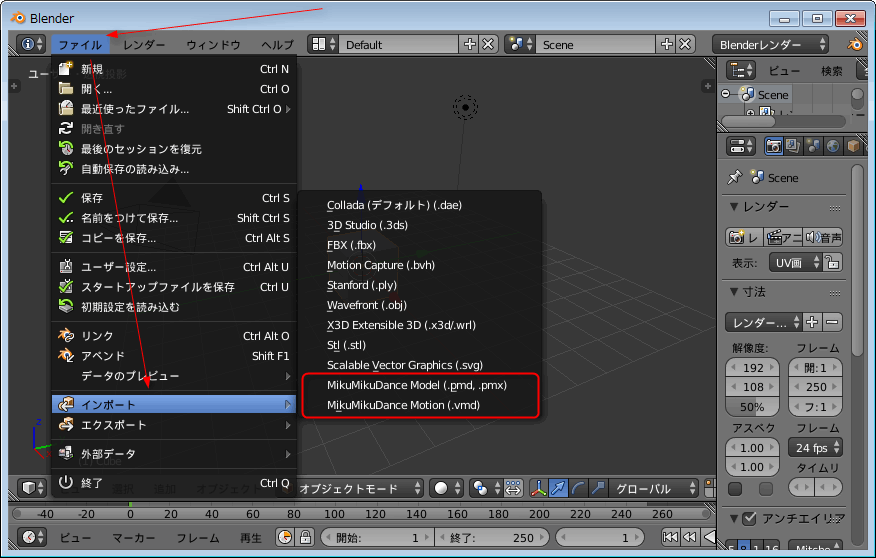
Task: Open the エクスポート export submenu
Action: click(x=173, y=425)
